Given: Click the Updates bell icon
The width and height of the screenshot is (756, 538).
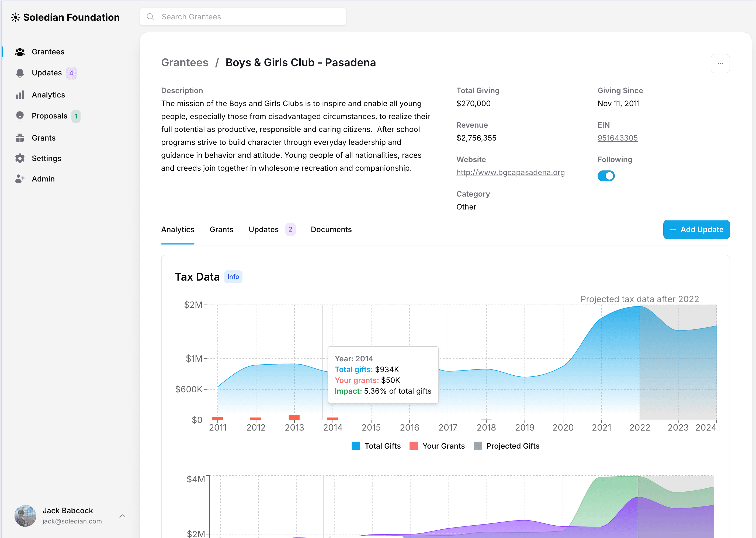Looking at the screenshot, I should (20, 73).
